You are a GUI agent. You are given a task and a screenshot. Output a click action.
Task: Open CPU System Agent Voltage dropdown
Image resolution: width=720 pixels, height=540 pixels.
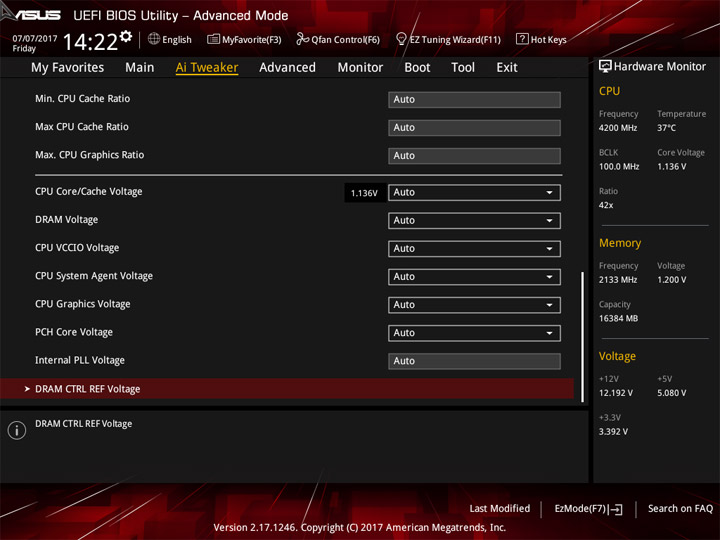point(474,277)
